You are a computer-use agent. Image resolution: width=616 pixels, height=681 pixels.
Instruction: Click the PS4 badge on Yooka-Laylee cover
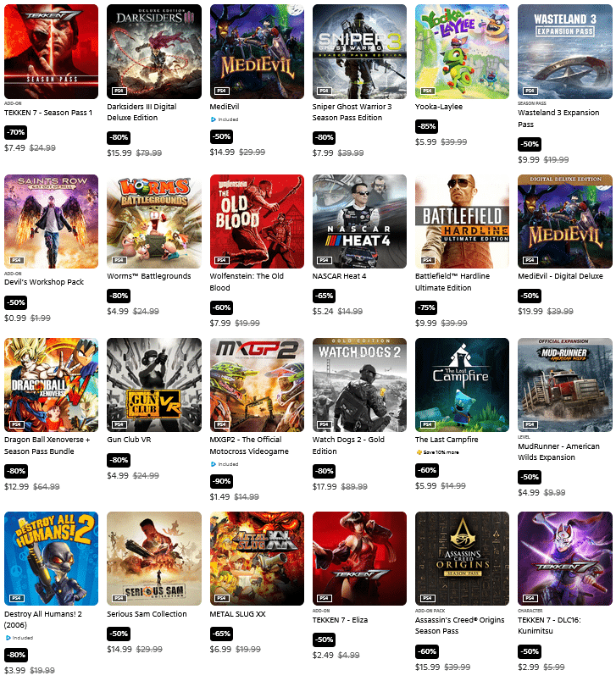click(x=427, y=91)
